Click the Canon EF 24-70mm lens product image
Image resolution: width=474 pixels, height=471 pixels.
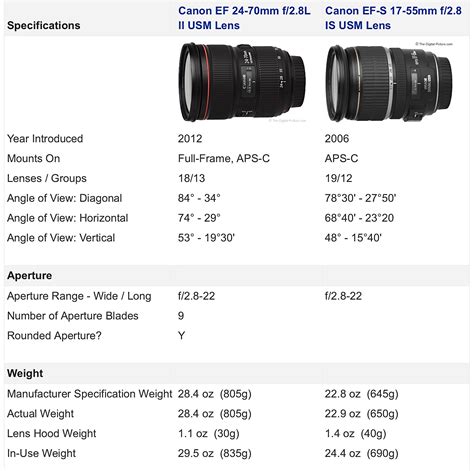[242, 82]
